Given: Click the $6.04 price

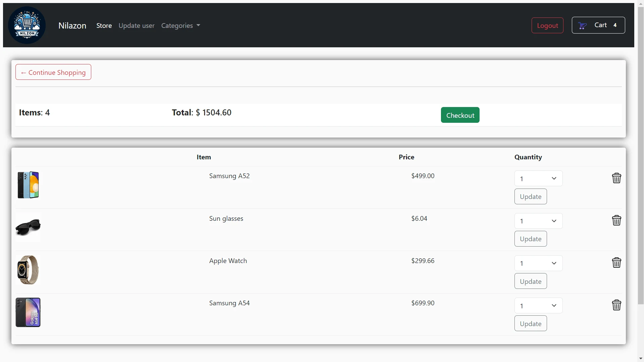Looking at the screenshot, I should pos(419,218).
